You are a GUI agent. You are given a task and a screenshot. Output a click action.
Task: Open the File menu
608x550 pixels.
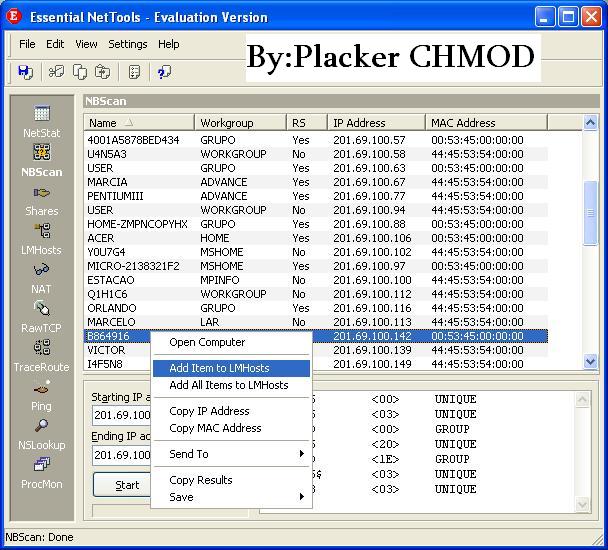coord(27,44)
